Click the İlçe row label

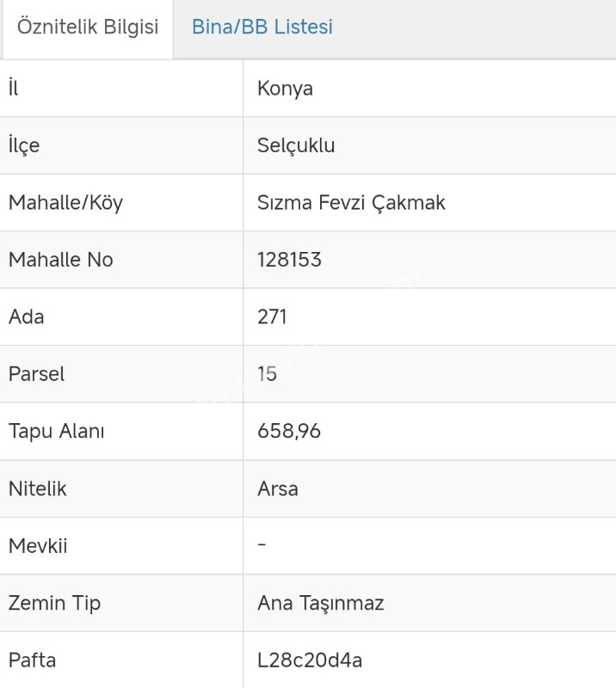24,145
